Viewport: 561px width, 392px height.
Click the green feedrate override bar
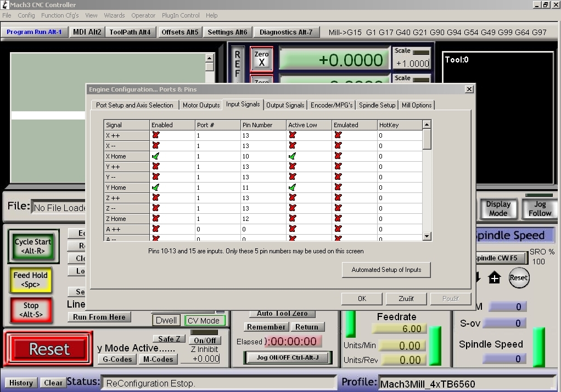click(x=435, y=345)
